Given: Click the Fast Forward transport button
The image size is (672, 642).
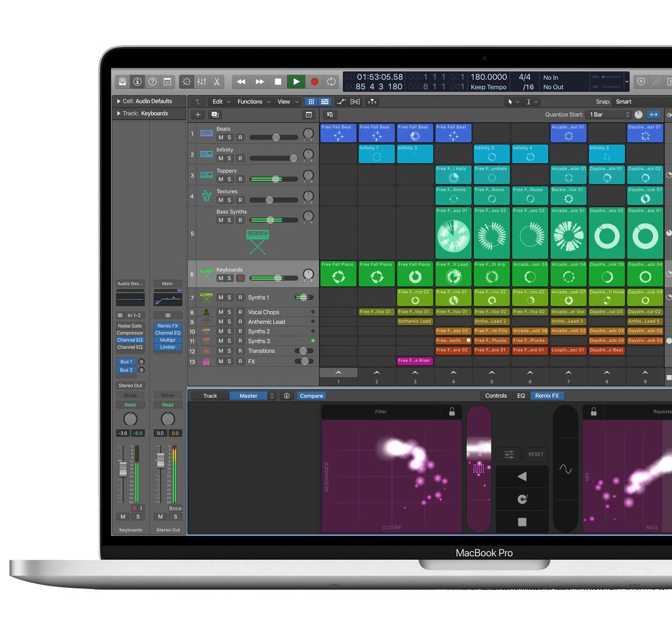Looking at the screenshot, I should (260, 82).
